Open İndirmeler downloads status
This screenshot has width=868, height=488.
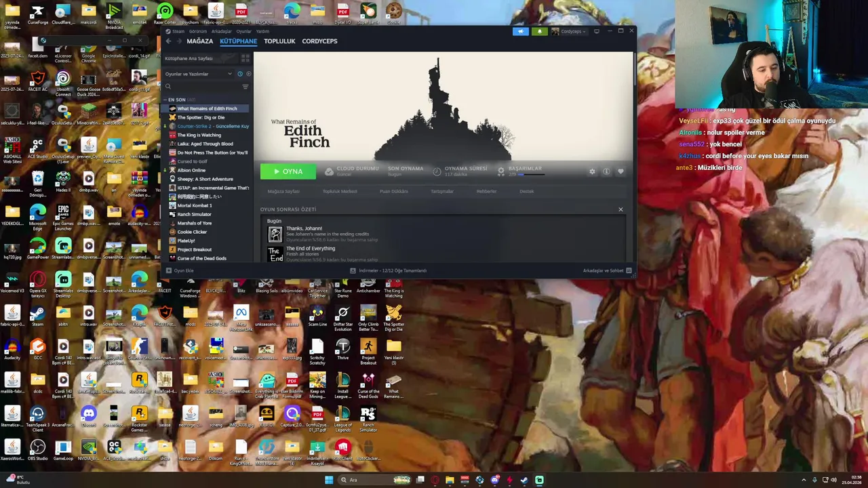pos(389,270)
